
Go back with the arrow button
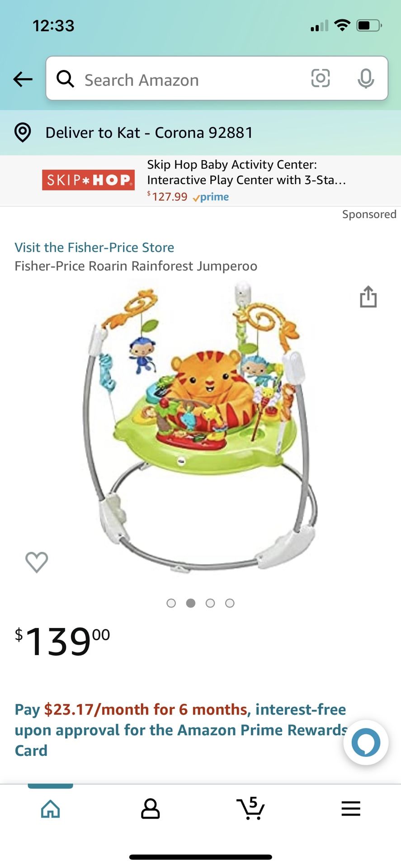(22, 79)
